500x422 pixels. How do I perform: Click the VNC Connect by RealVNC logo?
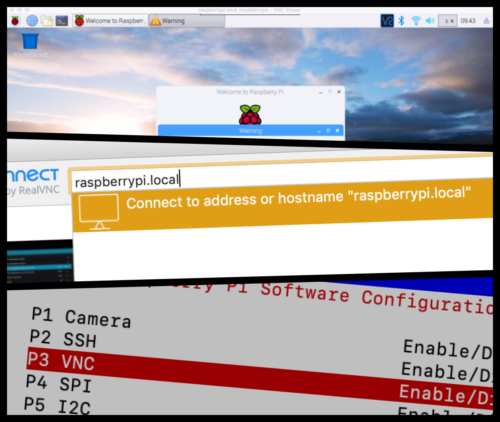pyautogui.click(x=33, y=183)
